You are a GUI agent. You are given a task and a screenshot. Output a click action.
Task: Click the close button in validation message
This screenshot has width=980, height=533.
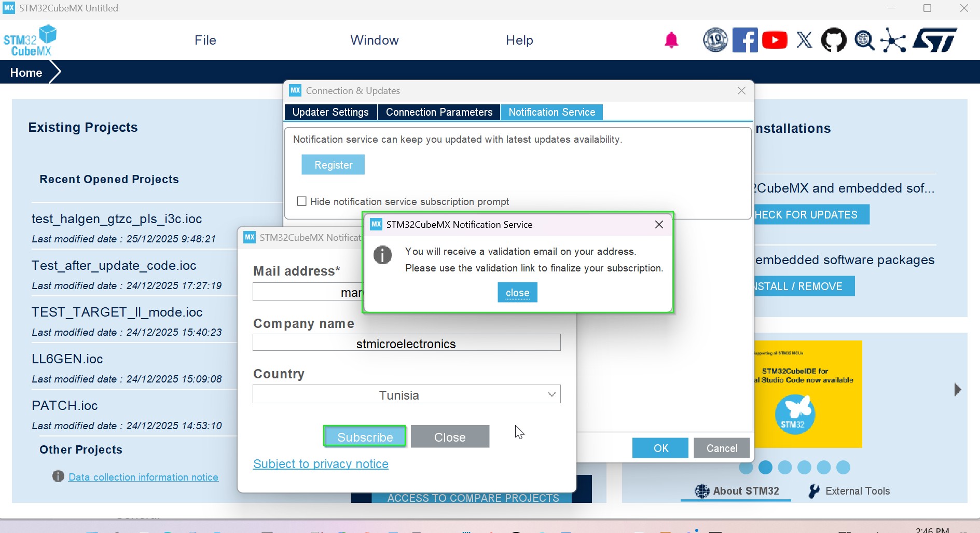pyautogui.click(x=517, y=292)
